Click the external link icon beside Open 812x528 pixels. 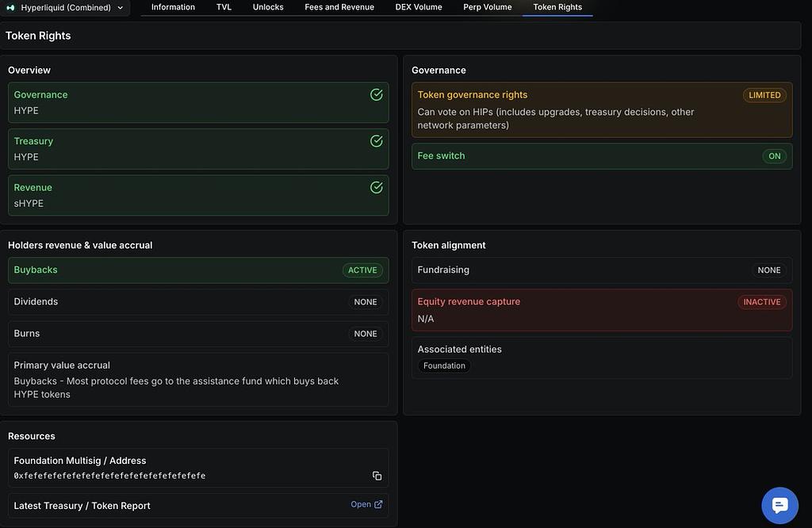click(378, 504)
